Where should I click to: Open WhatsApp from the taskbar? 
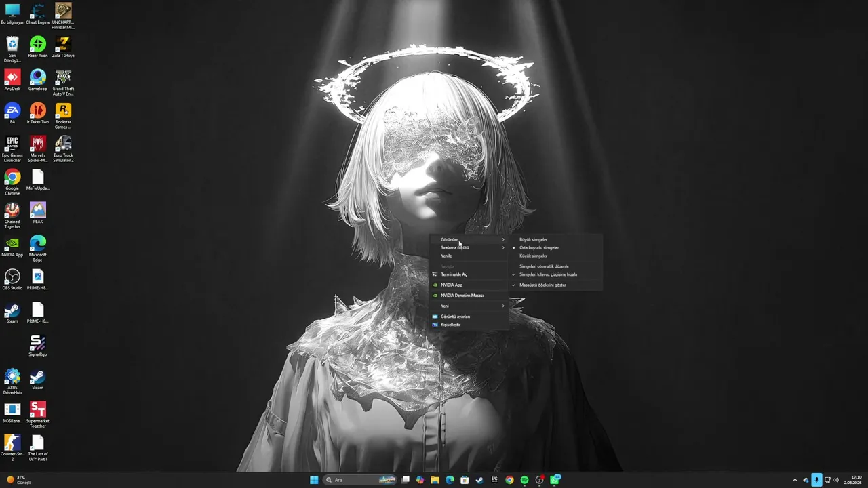click(x=555, y=480)
